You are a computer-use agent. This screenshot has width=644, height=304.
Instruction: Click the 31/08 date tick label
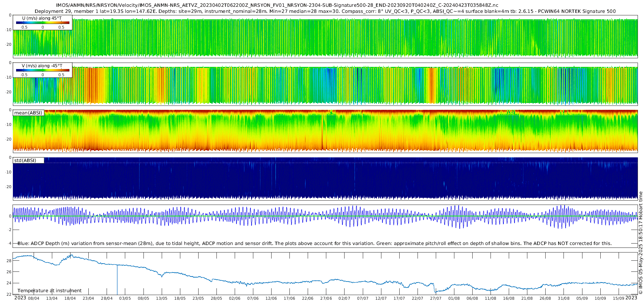(563, 298)
